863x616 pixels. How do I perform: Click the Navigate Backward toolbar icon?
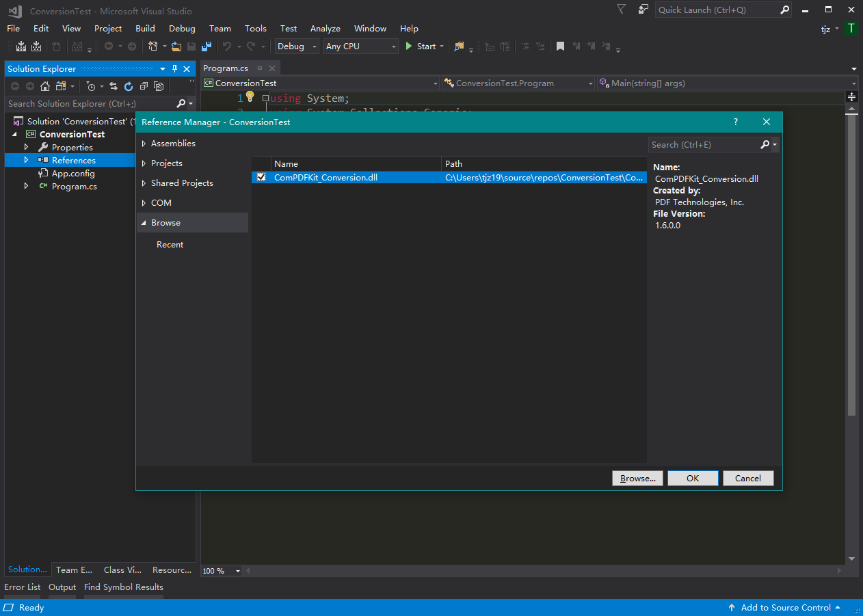point(108,46)
